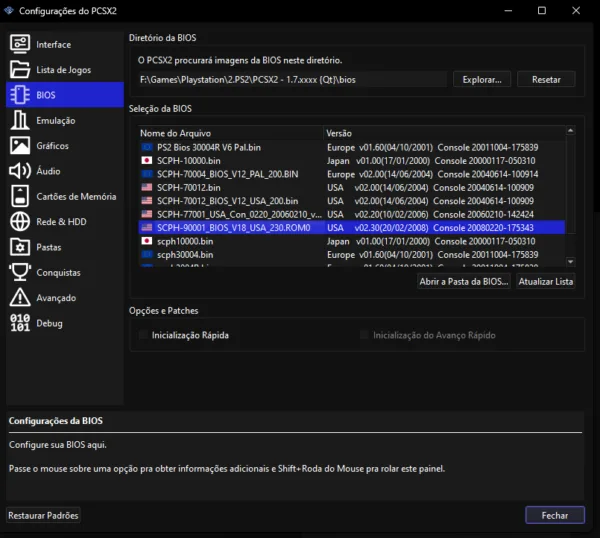Sort by the Versão column header
The image size is (600, 538).
(x=444, y=133)
